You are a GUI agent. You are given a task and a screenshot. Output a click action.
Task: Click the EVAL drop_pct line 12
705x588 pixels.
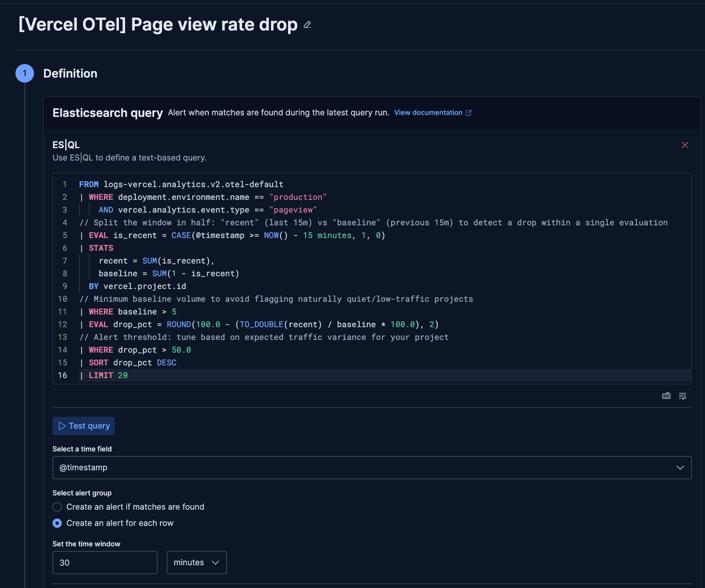[259, 324]
